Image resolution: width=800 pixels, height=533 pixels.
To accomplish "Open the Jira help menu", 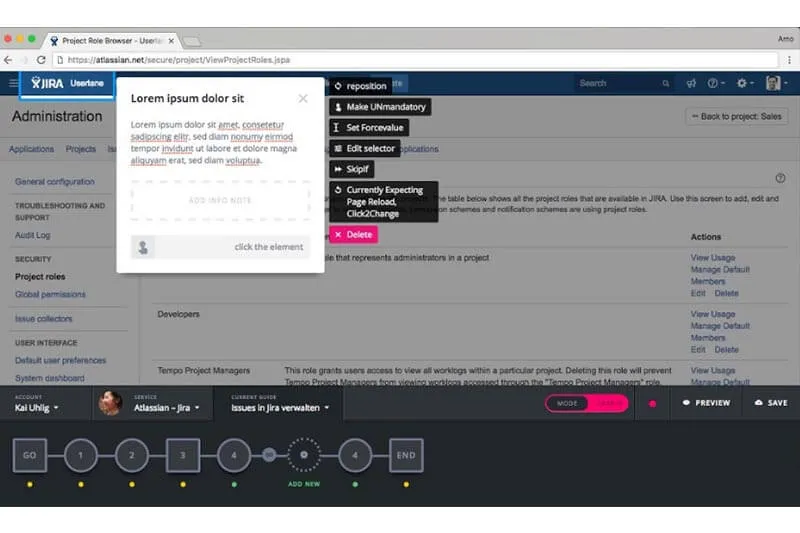I will pos(715,83).
